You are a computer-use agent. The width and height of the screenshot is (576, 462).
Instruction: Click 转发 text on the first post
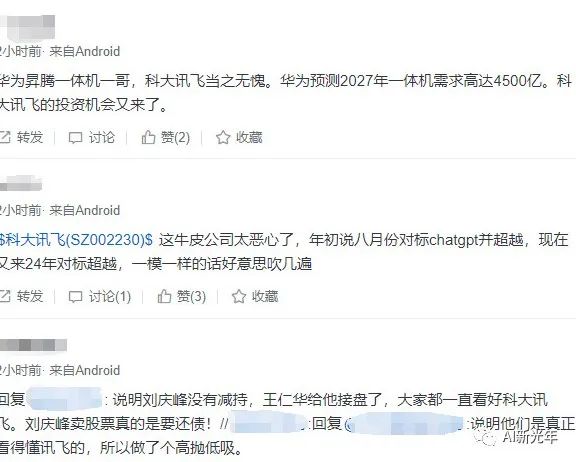pyautogui.click(x=30, y=137)
